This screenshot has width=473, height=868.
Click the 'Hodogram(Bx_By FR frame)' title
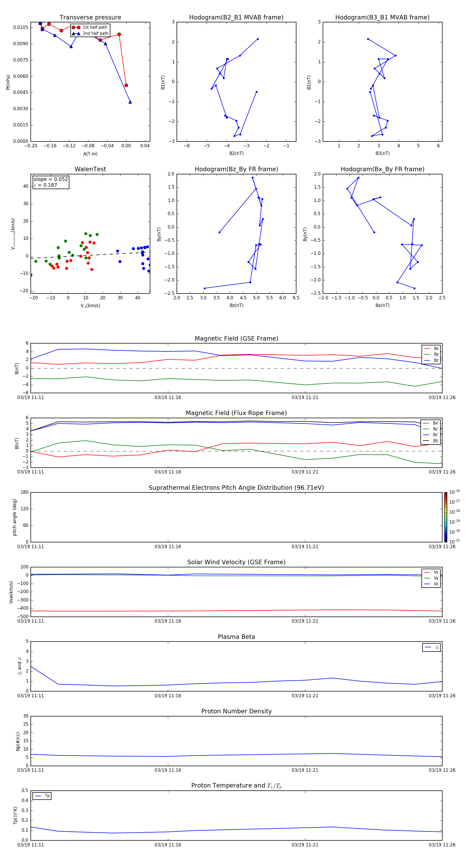point(382,169)
